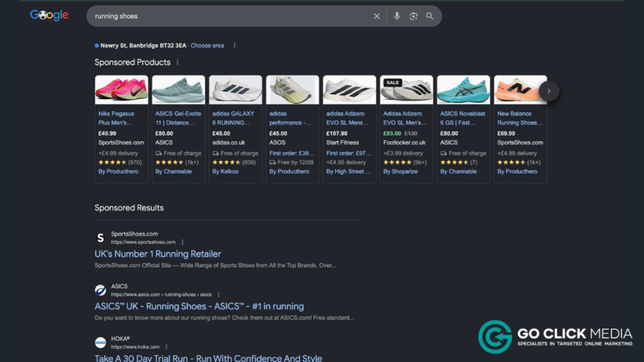The image size is (644, 362).
Task: Open adidas Adizero EVO SL Start Fitness link
Action: click(347, 118)
